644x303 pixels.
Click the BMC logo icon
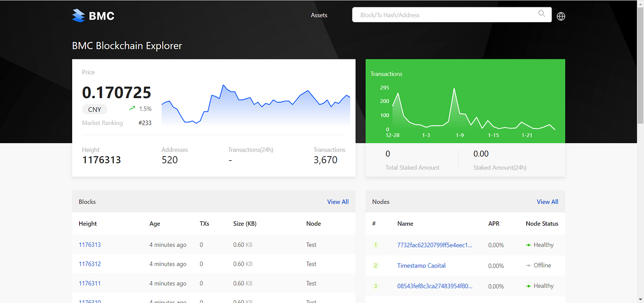pyautogui.click(x=79, y=16)
